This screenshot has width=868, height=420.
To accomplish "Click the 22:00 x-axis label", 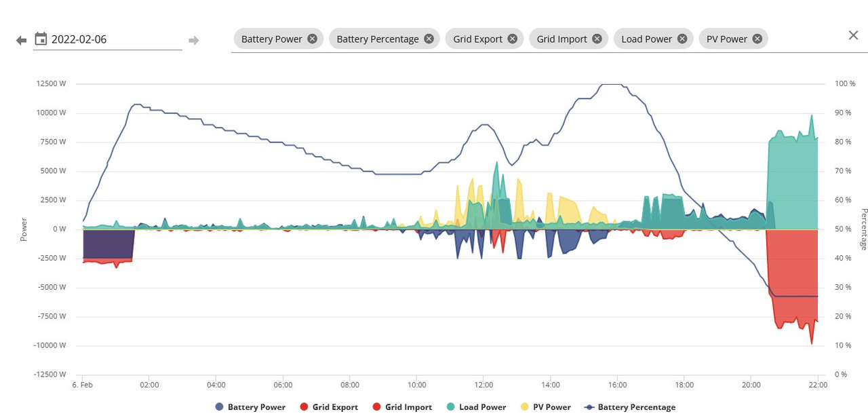I will [818, 385].
